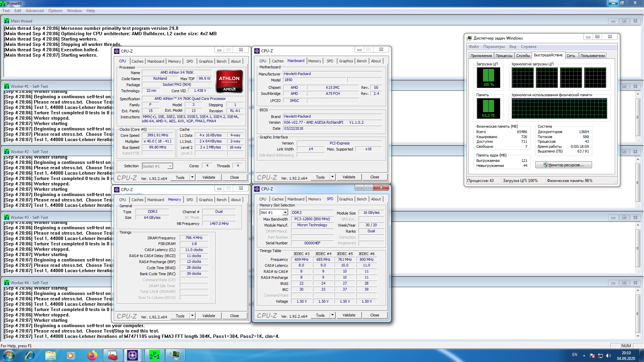
Task: Open About tab in CPU-Z CPU window
Action: click(x=236, y=61)
